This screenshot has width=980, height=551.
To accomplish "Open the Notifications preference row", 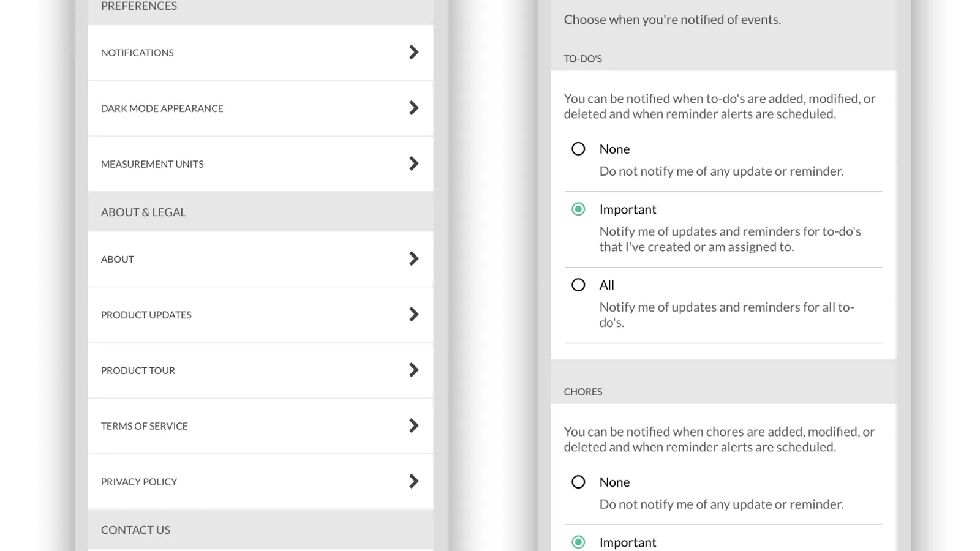I will pos(260,53).
